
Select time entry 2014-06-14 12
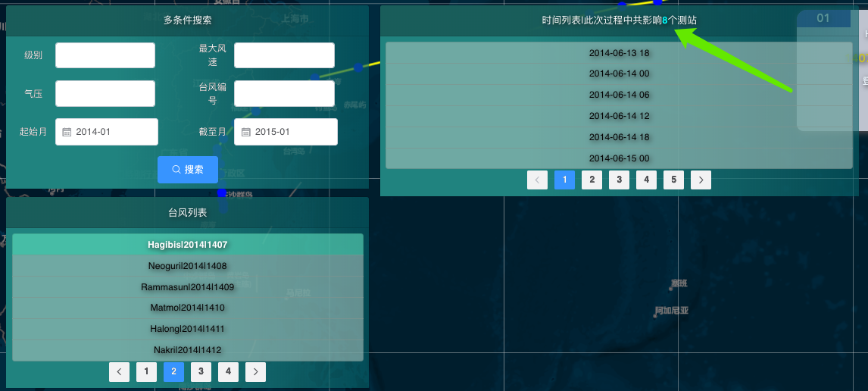[619, 116]
